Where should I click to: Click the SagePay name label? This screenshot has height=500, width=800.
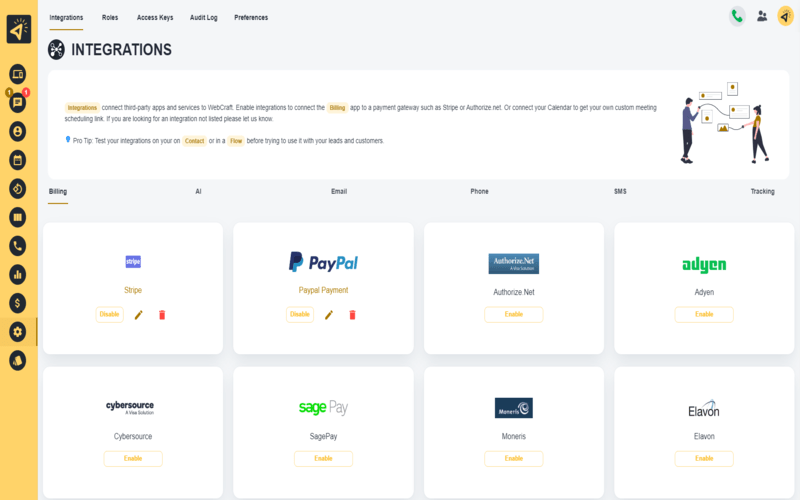click(x=323, y=437)
